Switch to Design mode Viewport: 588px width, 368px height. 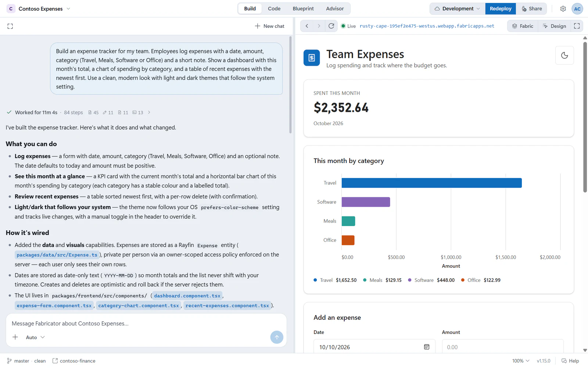click(x=555, y=26)
